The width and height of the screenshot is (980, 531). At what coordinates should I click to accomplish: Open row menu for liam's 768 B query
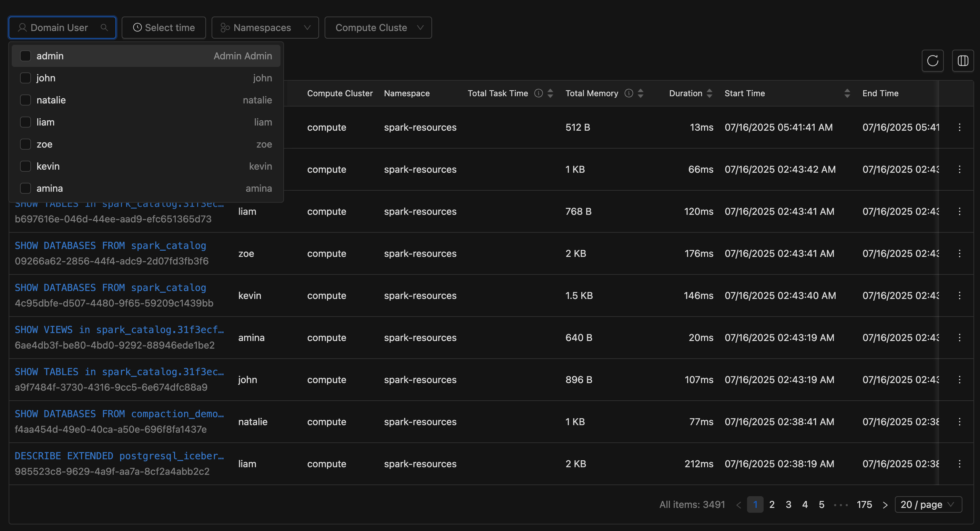[959, 211]
